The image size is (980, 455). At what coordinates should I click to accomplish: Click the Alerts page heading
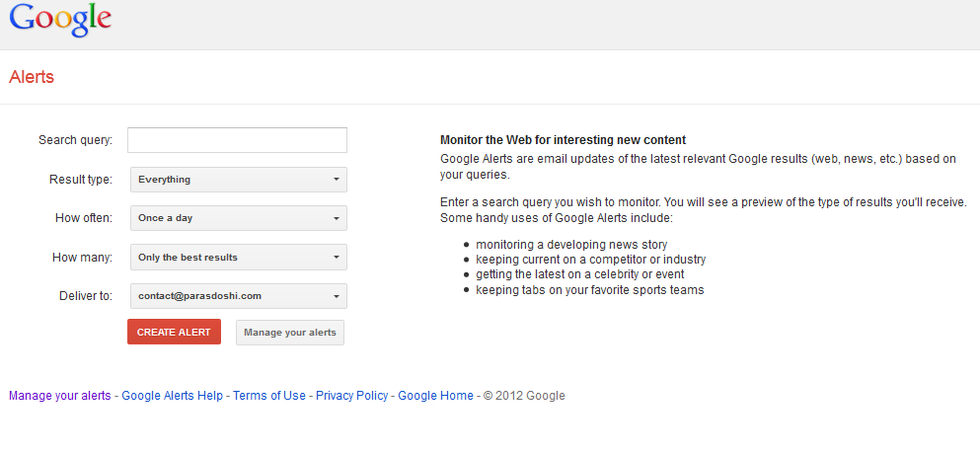pyautogui.click(x=32, y=77)
